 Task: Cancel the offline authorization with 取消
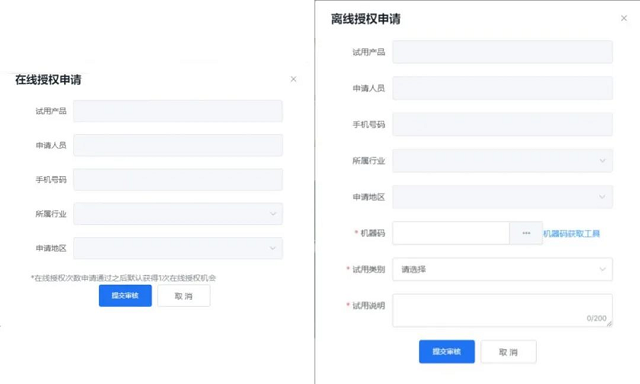tap(509, 351)
